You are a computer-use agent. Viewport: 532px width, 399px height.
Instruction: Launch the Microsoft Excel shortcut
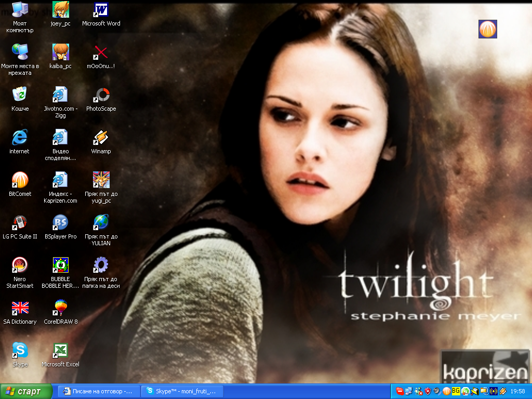click(60, 355)
